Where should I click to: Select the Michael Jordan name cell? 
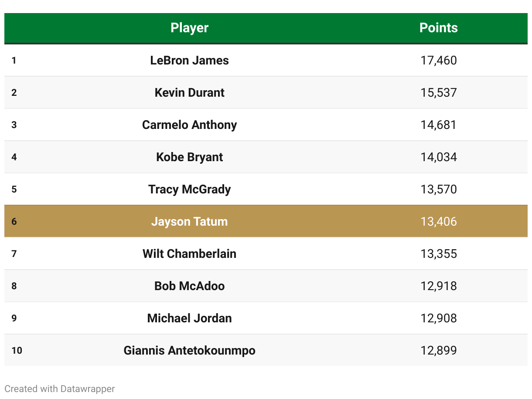click(189, 318)
